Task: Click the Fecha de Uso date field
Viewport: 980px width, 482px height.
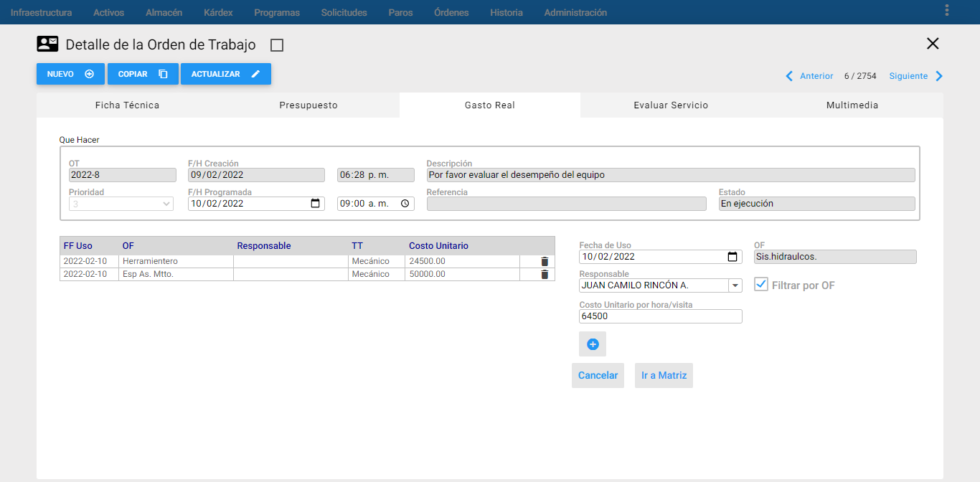Action: point(661,257)
